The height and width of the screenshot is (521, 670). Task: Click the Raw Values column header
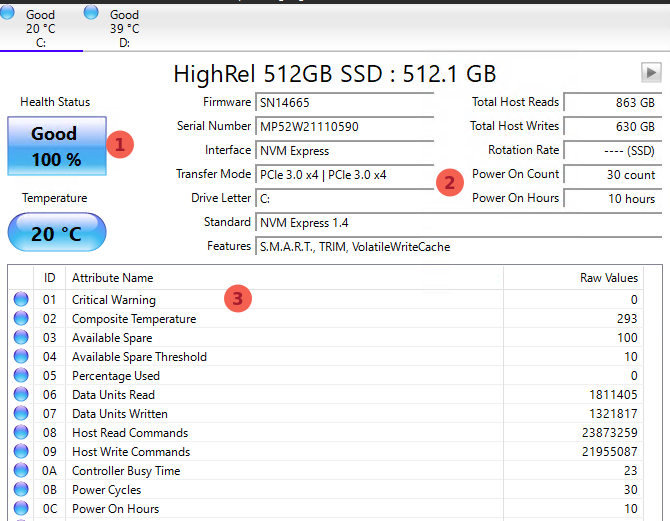608,277
